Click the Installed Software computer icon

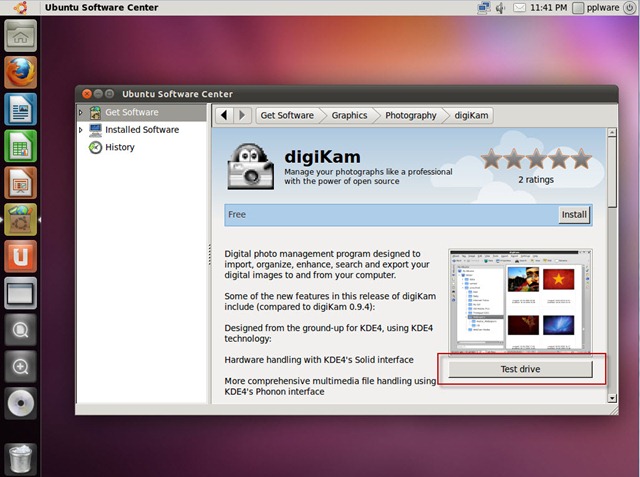[95, 130]
